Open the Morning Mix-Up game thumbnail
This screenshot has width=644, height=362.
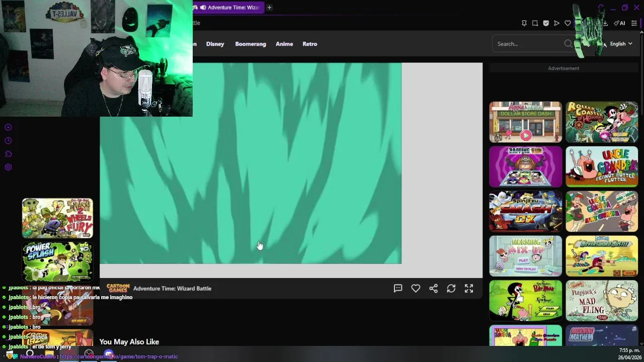pyautogui.click(x=525, y=256)
